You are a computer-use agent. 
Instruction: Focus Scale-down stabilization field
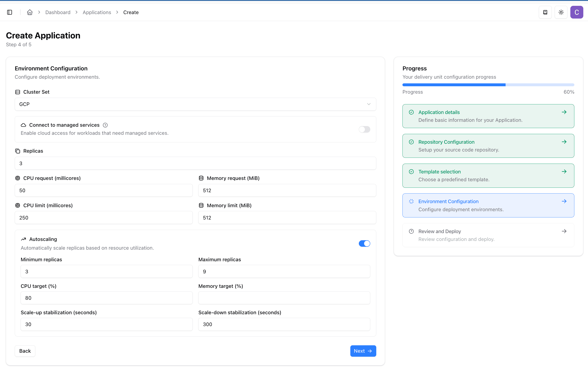(284, 324)
